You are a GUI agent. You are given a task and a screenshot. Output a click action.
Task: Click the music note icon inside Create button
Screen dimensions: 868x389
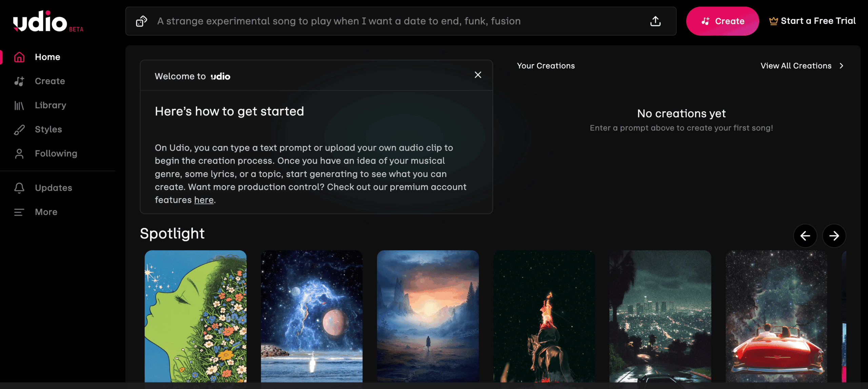[x=705, y=21]
